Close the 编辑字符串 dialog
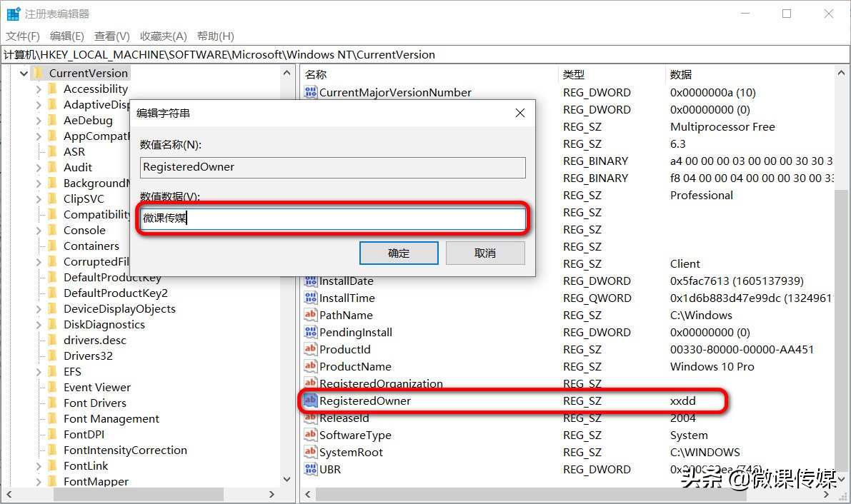This screenshot has width=851, height=504. tap(520, 113)
